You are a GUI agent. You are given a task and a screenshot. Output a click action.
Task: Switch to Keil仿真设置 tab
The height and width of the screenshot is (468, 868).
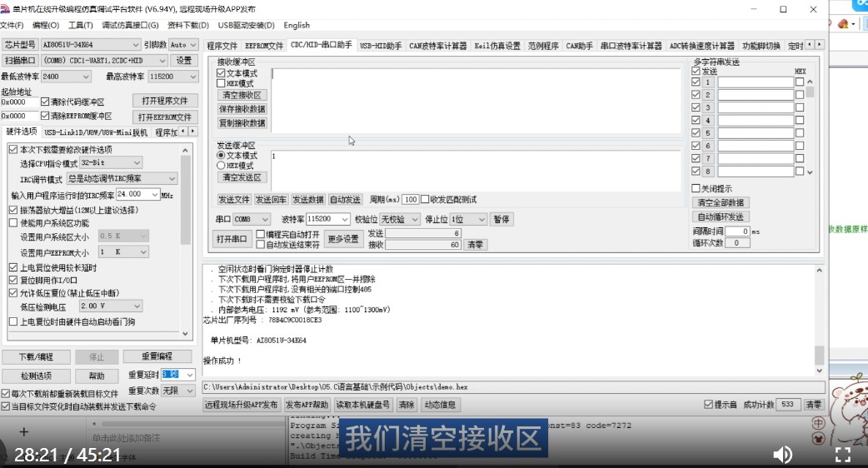[x=497, y=46]
